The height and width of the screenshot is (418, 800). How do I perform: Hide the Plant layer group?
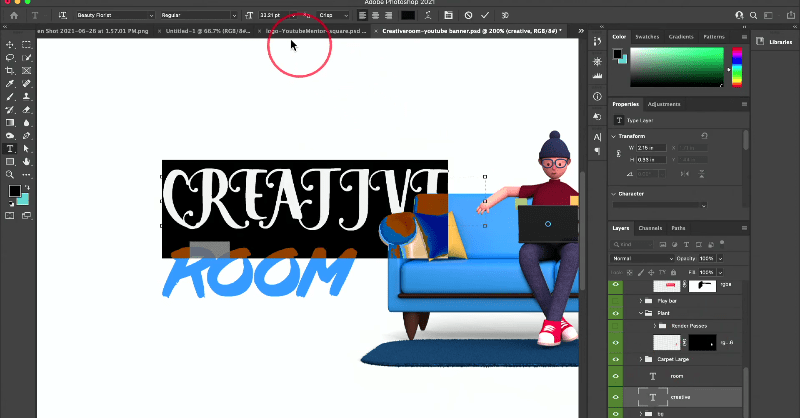pos(615,313)
